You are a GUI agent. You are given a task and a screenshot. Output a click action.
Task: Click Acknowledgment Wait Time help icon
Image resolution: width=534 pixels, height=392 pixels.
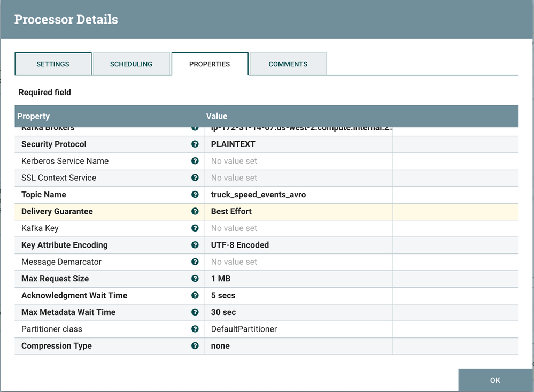[195, 296]
